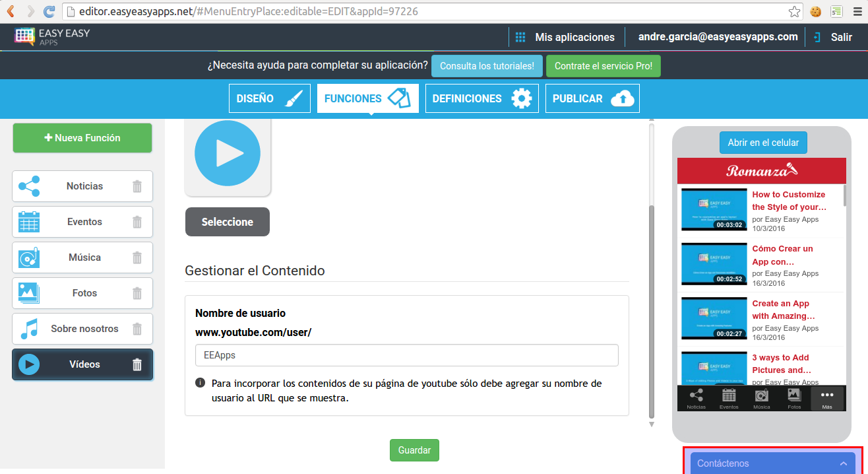Tap the Más dots in phone preview
The width and height of the screenshot is (868, 474).
(x=826, y=398)
